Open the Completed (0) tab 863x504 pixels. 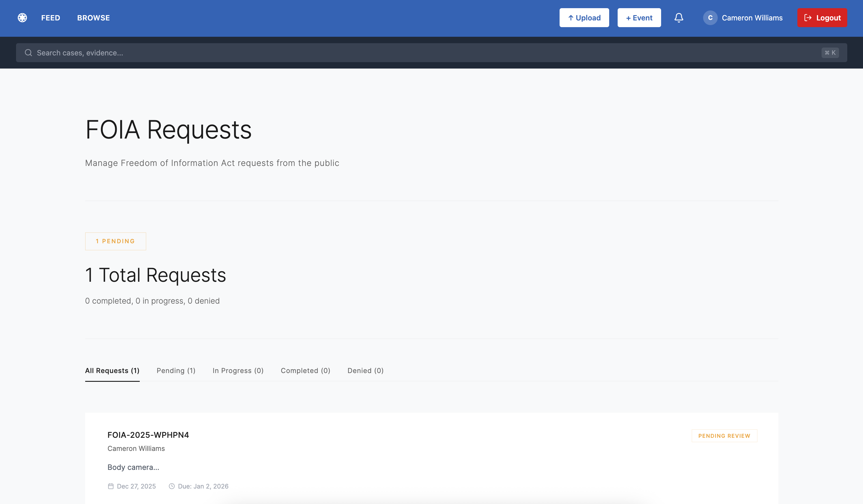coord(305,370)
